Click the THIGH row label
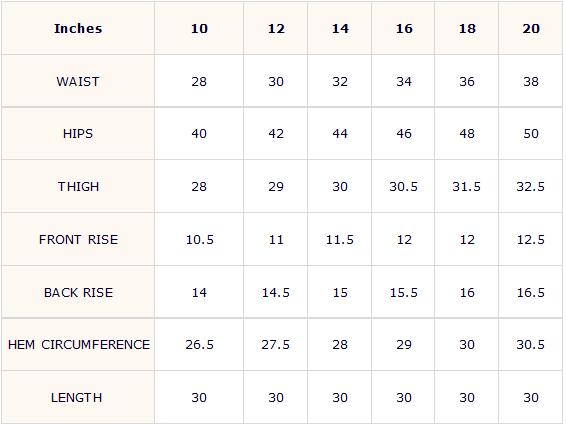This screenshot has width=566, height=427. (x=78, y=187)
